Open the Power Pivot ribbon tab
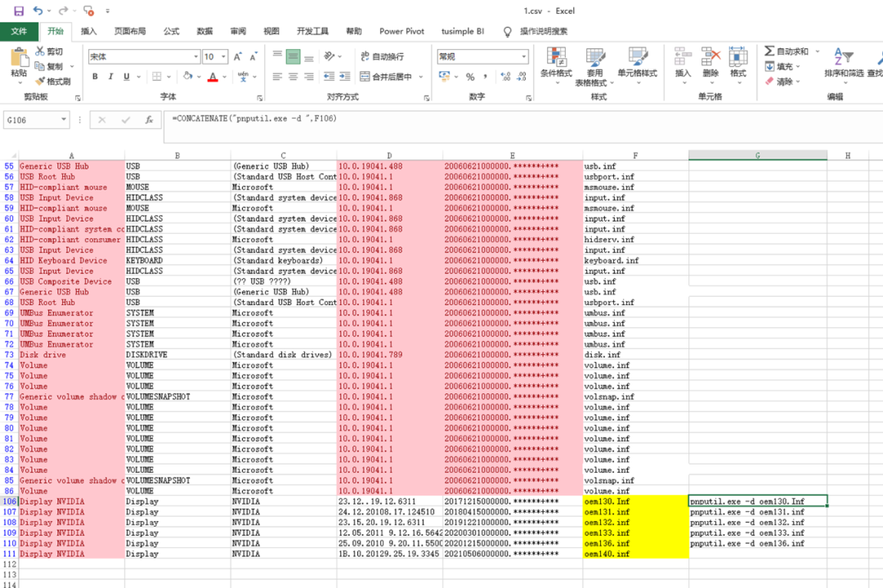 pyautogui.click(x=401, y=31)
